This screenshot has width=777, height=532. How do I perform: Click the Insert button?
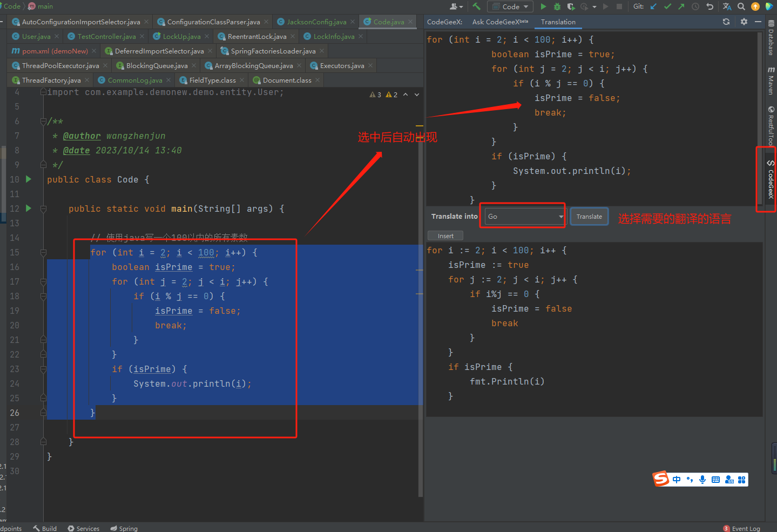[445, 235]
